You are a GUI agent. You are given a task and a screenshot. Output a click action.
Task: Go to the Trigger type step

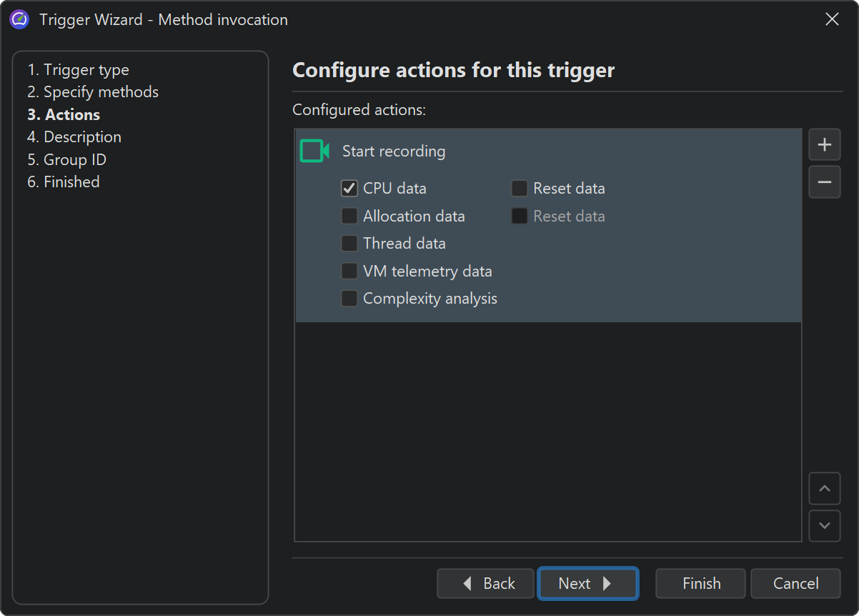tap(79, 70)
